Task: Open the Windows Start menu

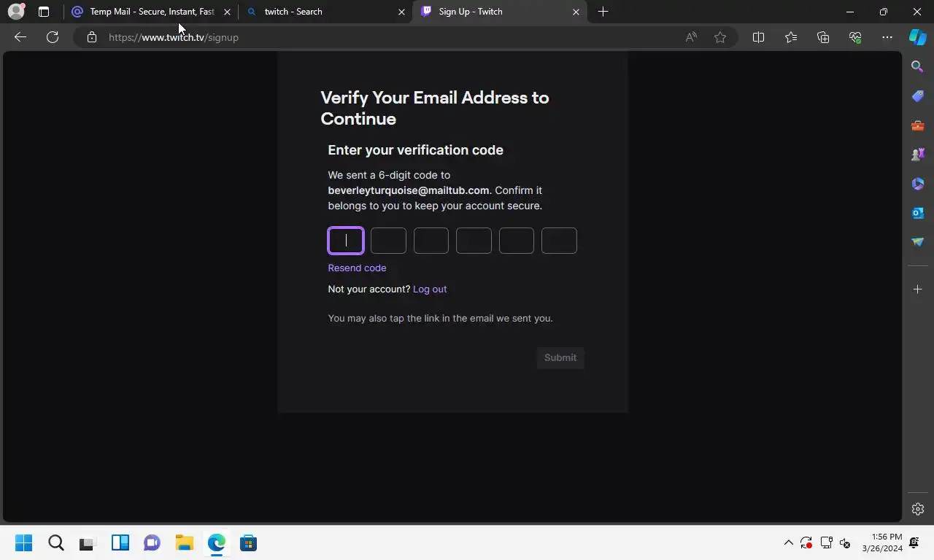Action: tap(24, 543)
